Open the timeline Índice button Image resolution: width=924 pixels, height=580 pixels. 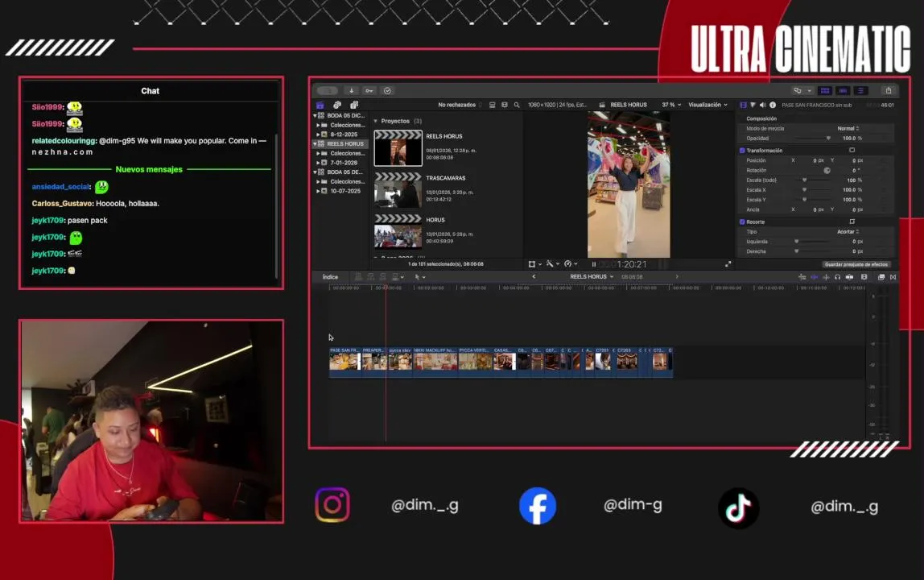tap(330, 277)
